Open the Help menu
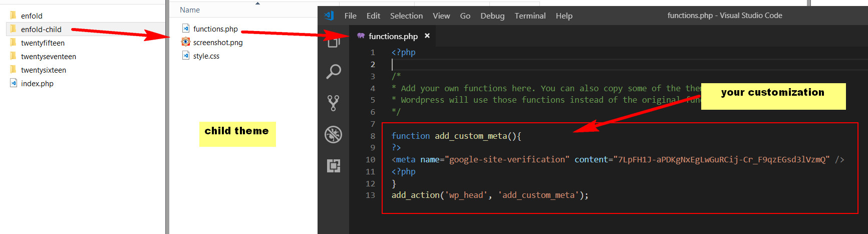The image size is (868, 234). (x=564, y=16)
